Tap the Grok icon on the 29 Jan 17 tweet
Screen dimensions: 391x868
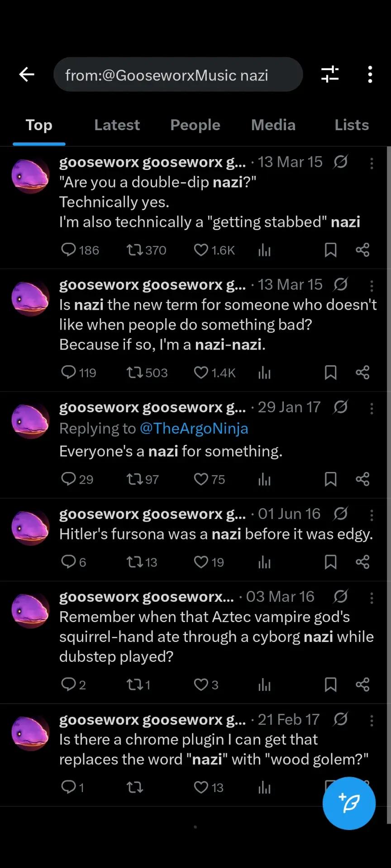pyautogui.click(x=341, y=407)
